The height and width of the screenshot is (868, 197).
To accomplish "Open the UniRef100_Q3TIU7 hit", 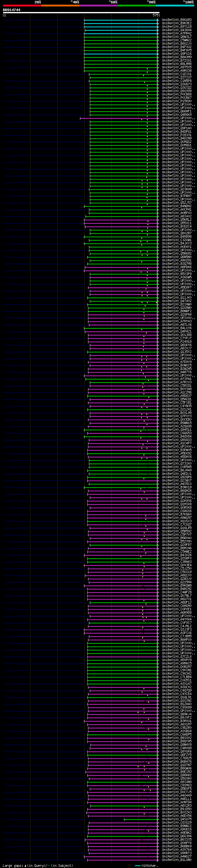I will tap(176, 78).
